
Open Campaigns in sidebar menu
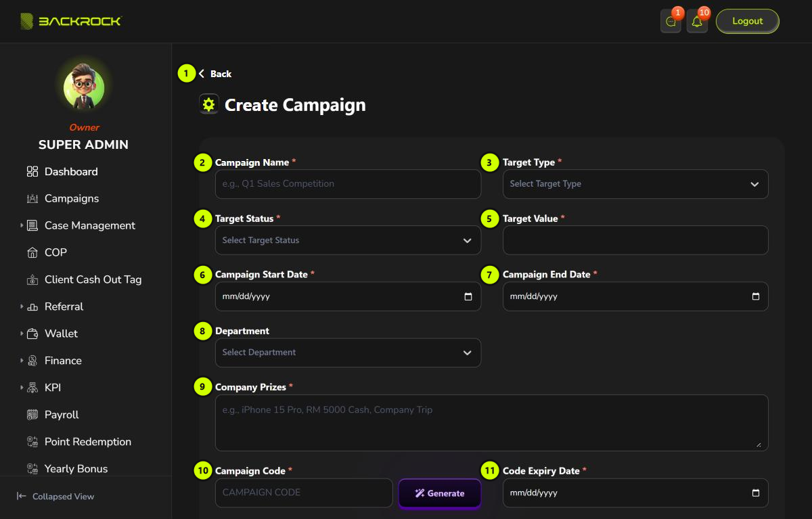tap(72, 199)
